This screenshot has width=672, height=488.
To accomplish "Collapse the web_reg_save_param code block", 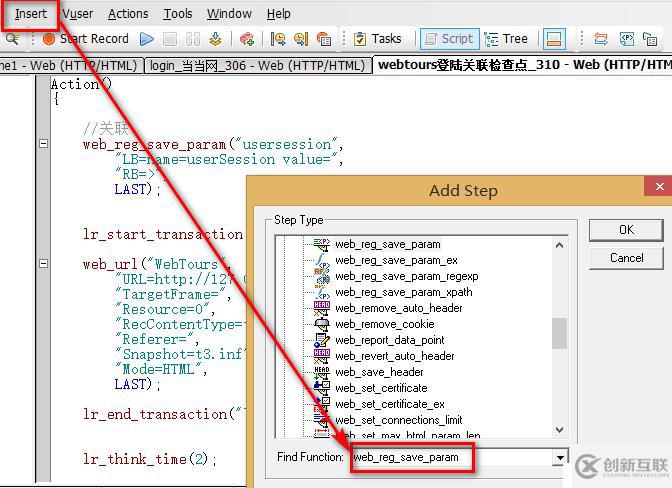I will [x=43, y=144].
